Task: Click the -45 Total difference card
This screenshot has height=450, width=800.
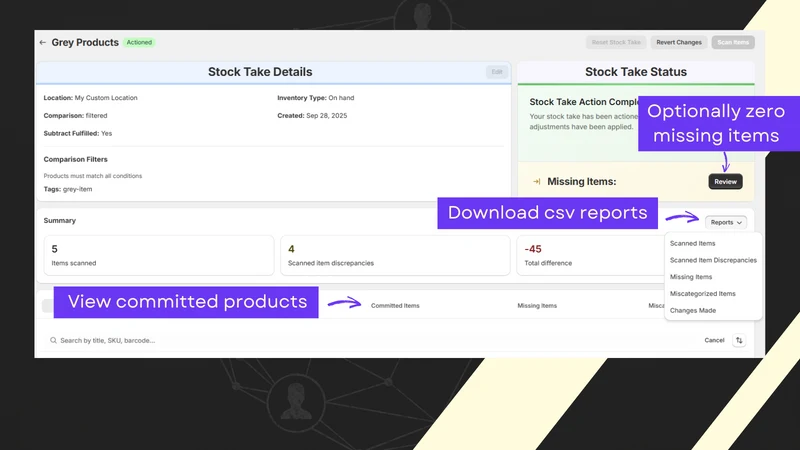Action: click(592, 255)
